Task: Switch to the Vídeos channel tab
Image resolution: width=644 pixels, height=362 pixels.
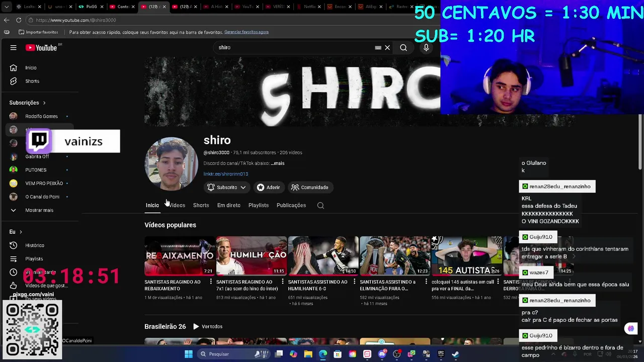Action: pos(177,206)
